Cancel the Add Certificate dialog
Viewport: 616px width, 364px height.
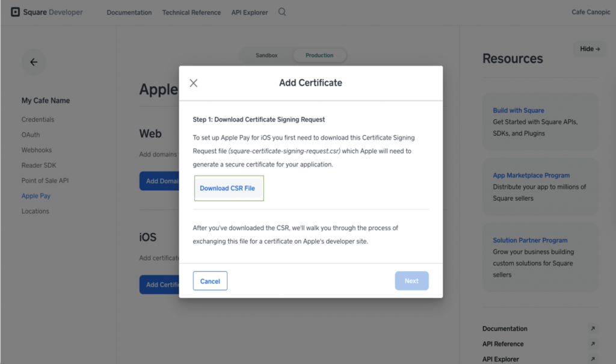pos(210,281)
